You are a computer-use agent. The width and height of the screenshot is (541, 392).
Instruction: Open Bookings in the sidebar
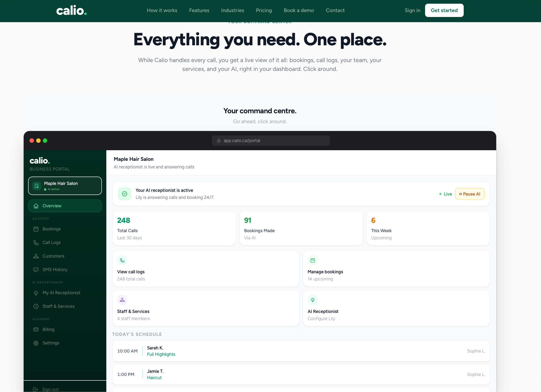65,229
